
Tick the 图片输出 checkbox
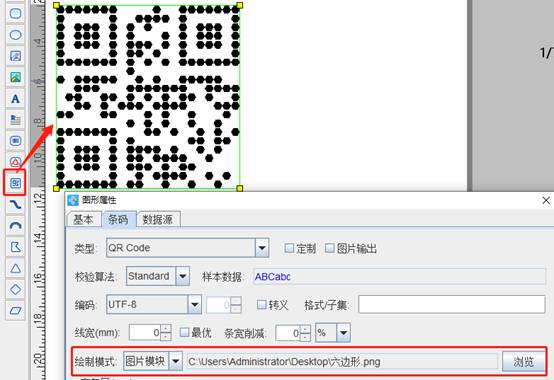coord(329,248)
